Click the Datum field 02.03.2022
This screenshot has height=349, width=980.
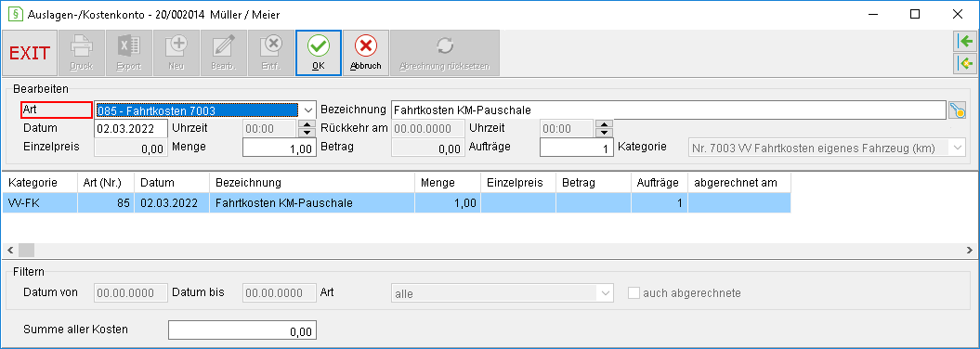click(131, 129)
